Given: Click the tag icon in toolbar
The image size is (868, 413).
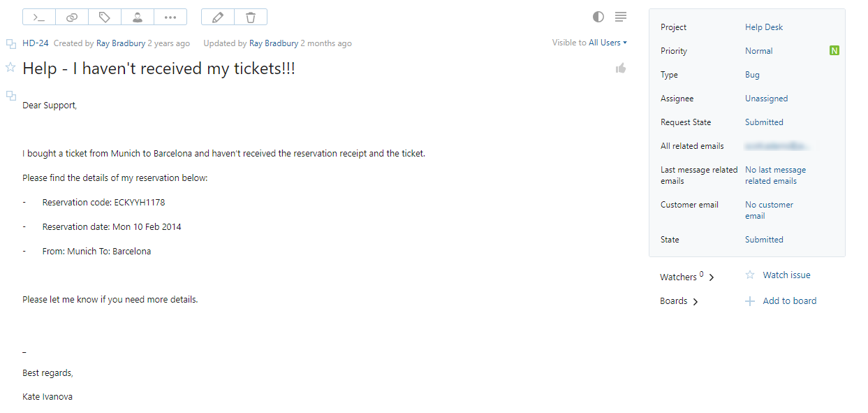Looking at the screenshot, I should (x=105, y=17).
